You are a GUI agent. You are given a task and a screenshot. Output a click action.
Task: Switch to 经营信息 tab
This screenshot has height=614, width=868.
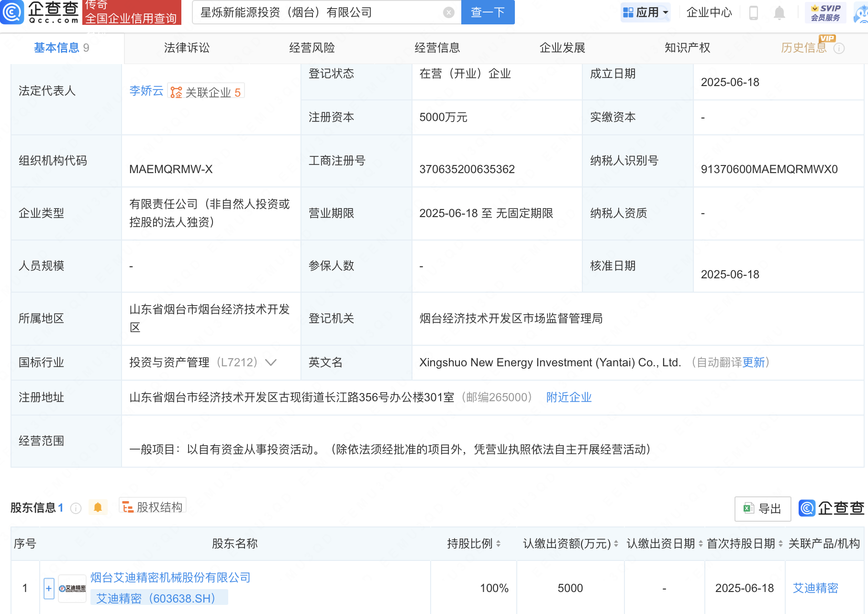(x=437, y=48)
